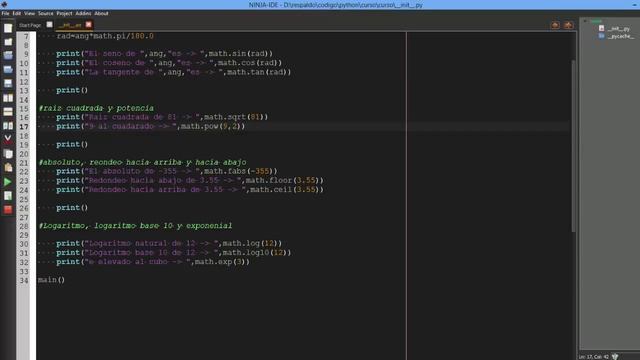The height and width of the screenshot is (360, 640).
Task: Click math.exp(3) on line 32
Action: (x=220, y=262)
